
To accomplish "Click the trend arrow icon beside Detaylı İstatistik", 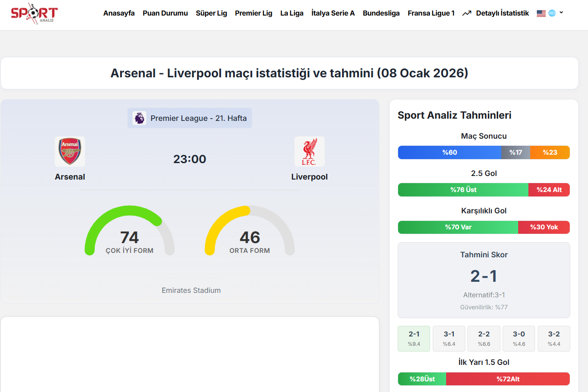I will (467, 13).
